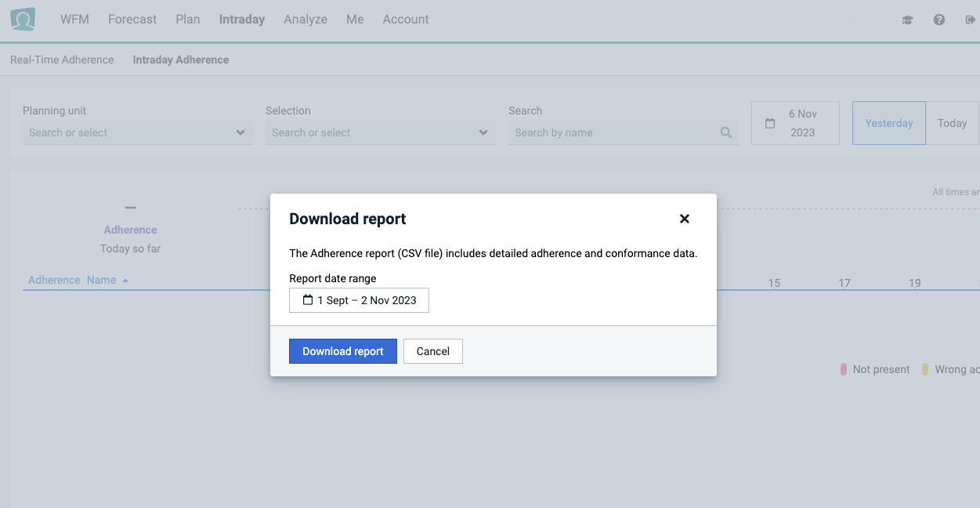Log out using the exit arrow icon
The image size is (980, 508).
tap(969, 19)
